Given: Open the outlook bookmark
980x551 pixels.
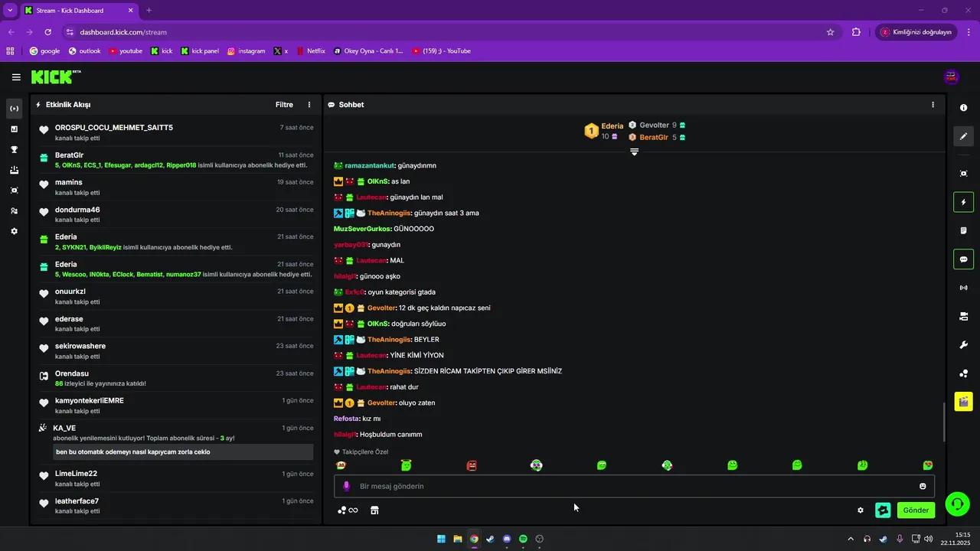Looking at the screenshot, I should 84,51.
